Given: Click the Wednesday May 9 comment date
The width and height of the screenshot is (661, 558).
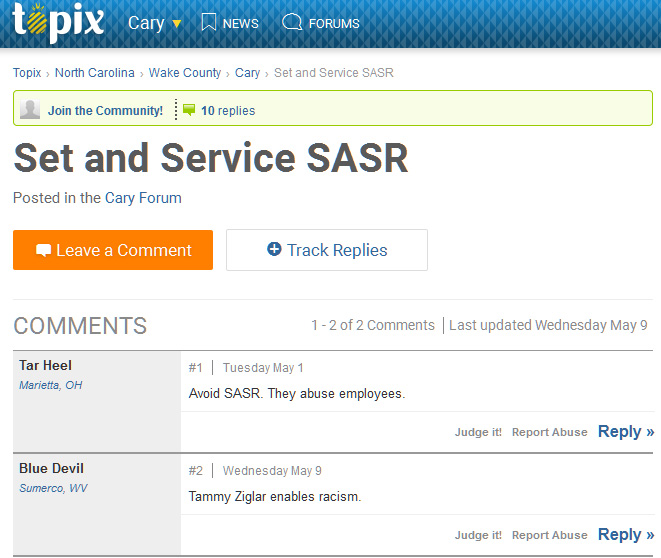Looking at the screenshot, I should point(272,471).
